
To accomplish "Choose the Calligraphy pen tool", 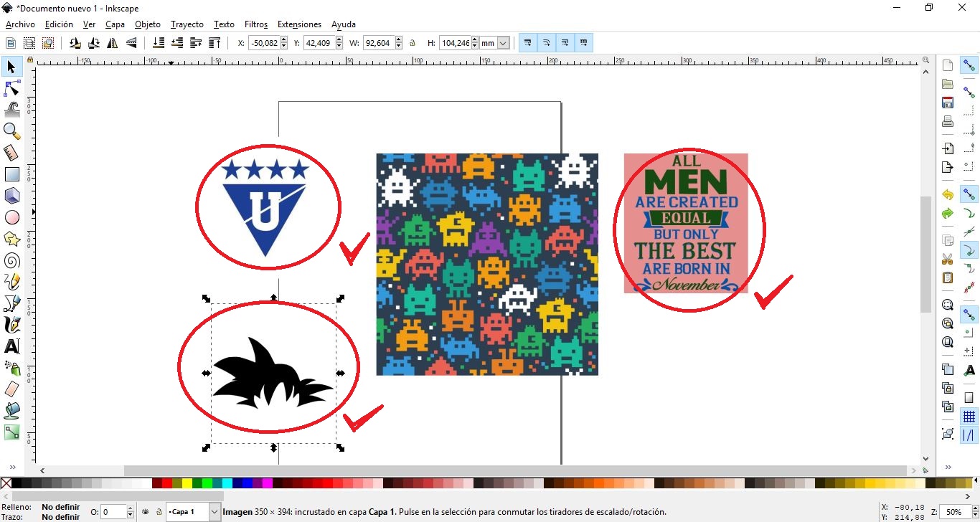I will 11,325.
